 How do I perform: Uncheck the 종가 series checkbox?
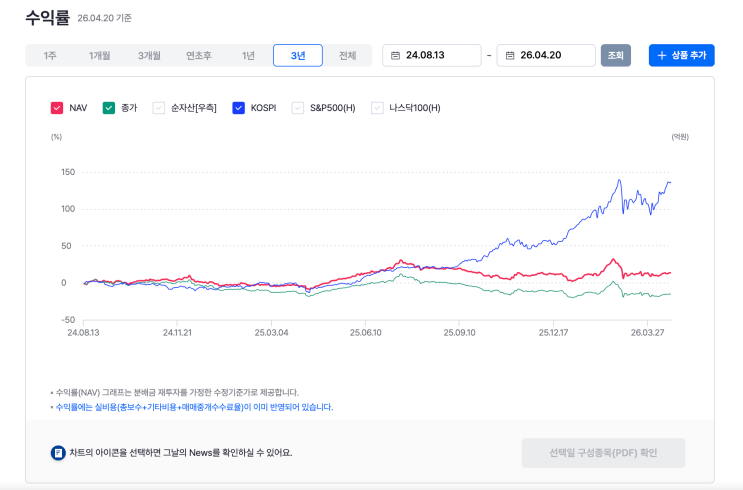click(109, 108)
